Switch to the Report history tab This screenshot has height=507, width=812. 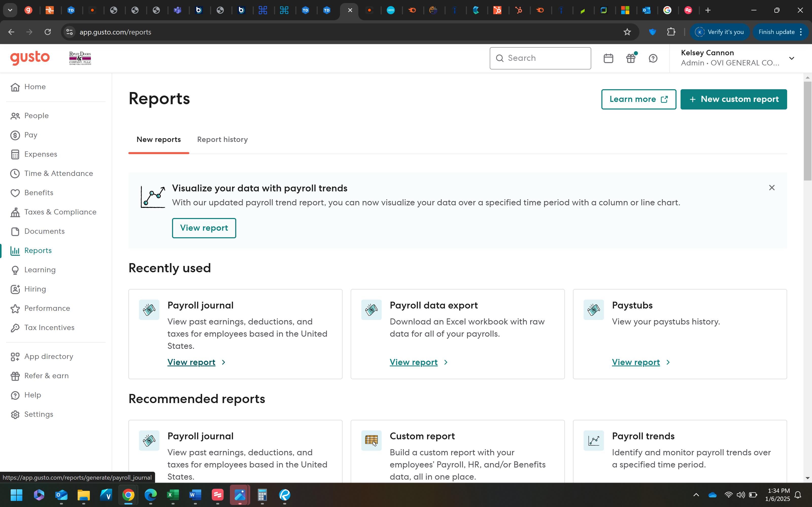pos(222,139)
